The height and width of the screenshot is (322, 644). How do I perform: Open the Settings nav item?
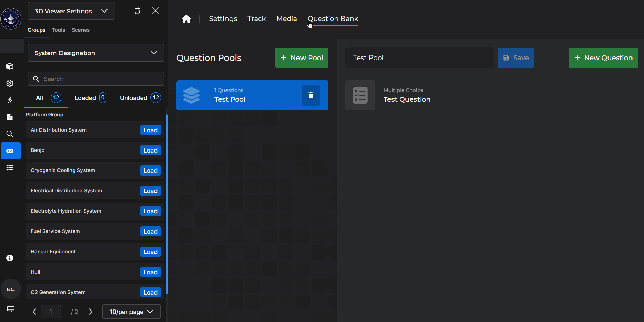pyautogui.click(x=223, y=19)
